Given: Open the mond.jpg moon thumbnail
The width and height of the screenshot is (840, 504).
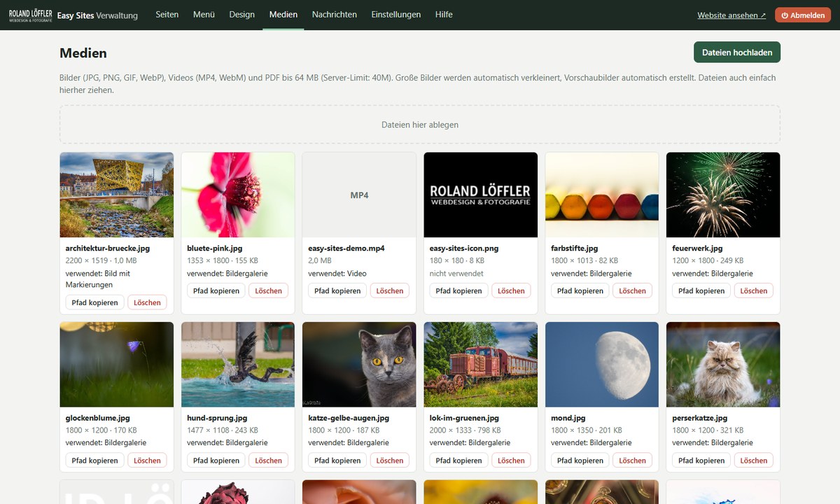Looking at the screenshot, I should click(602, 365).
